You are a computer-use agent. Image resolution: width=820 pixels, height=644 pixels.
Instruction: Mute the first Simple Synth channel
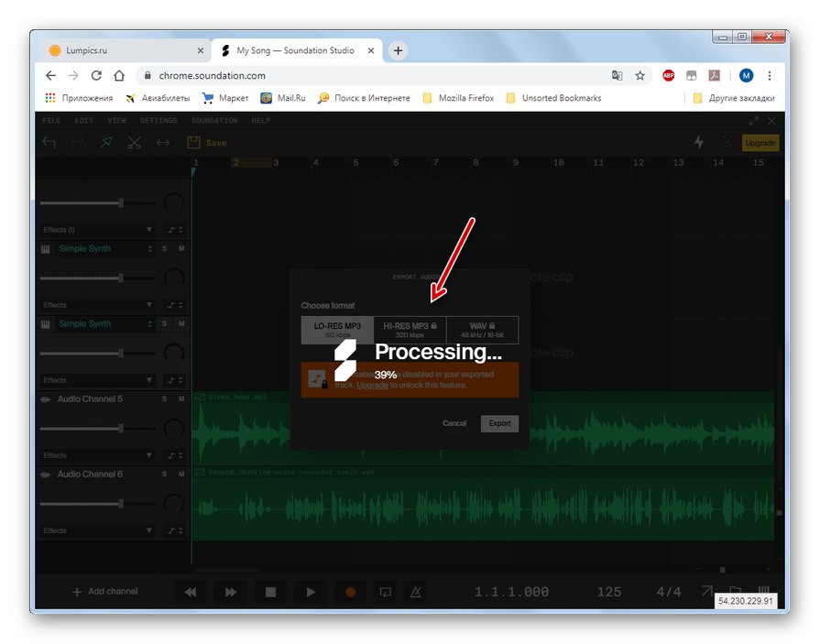click(x=181, y=249)
